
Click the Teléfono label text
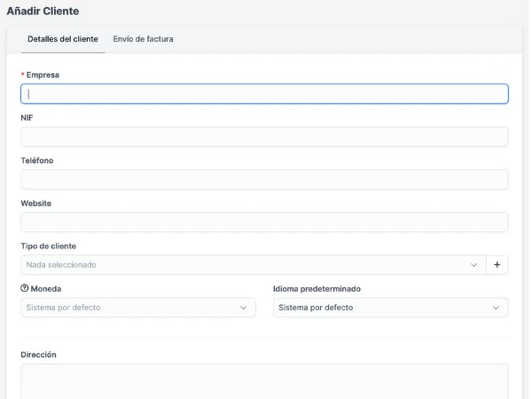[x=37, y=160]
